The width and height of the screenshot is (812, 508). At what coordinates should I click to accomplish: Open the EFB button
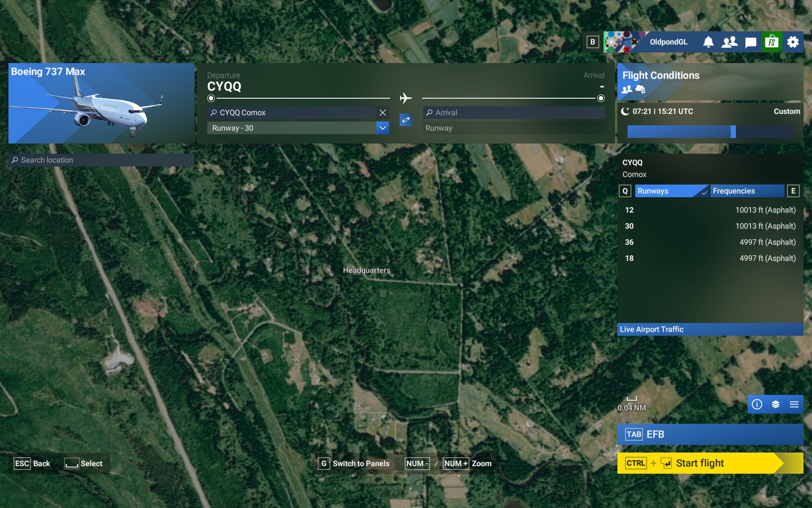[x=710, y=434]
